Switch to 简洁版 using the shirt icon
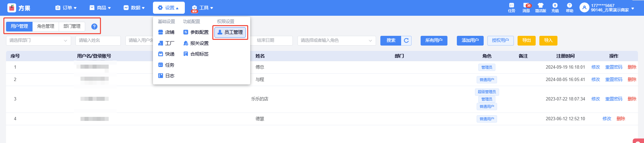644x143 pixels. coord(540,7)
